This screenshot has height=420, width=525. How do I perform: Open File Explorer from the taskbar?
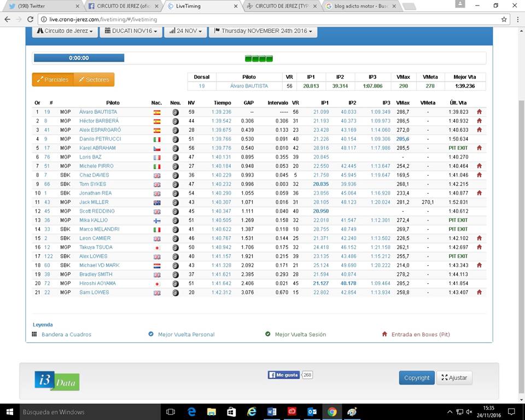tap(211, 412)
